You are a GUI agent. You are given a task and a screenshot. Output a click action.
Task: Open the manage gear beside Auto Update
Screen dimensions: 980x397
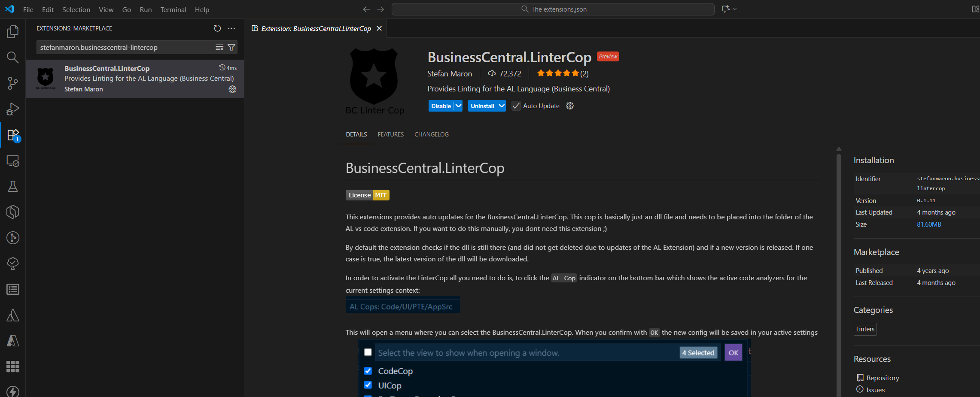(x=570, y=106)
